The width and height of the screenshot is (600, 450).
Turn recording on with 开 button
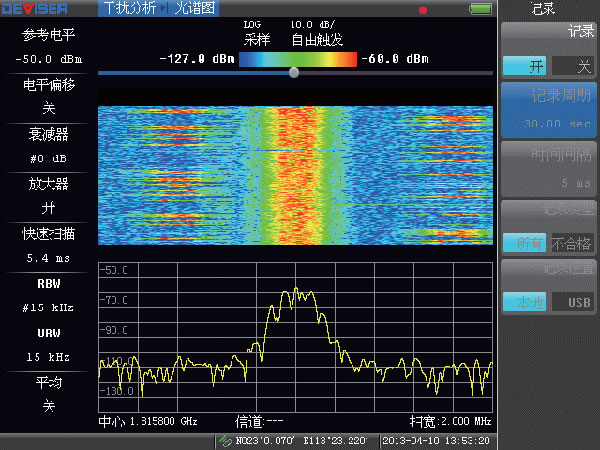(523, 66)
